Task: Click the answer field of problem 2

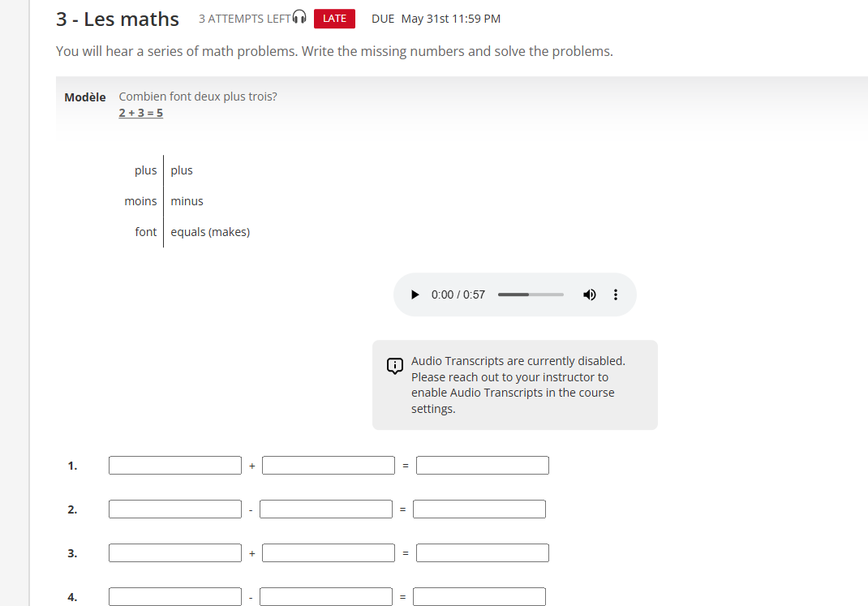Action: pyautogui.click(x=479, y=509)
